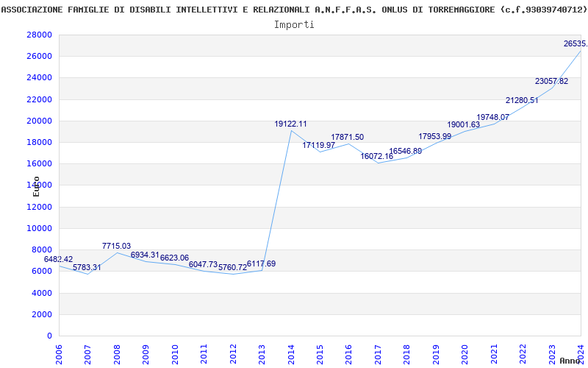Click the data label 5760.72

(x=232, y=267)
